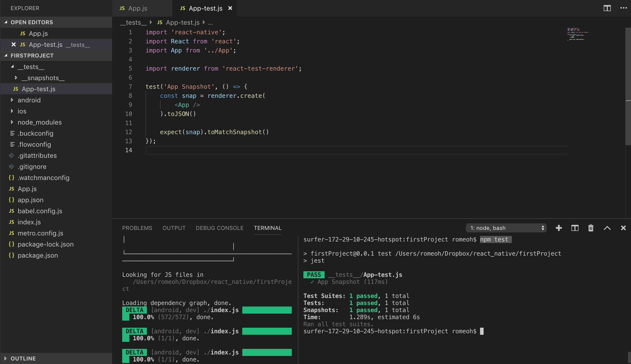Image resolution: width=631 pixels, height=364 pixels.
Task: Close the App-test.js tab
Action: pyautogui.click(x=230, y=8)
